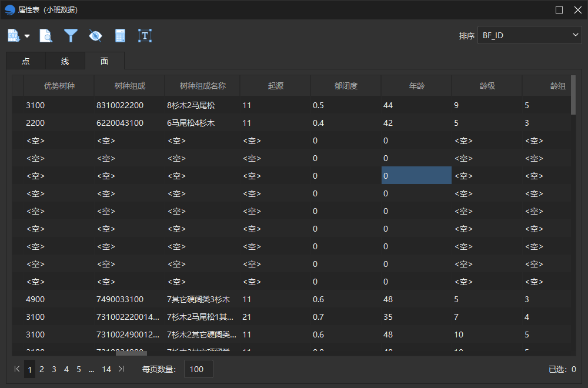Click the vertical scrollbar thumb

[x=573, y=95]
